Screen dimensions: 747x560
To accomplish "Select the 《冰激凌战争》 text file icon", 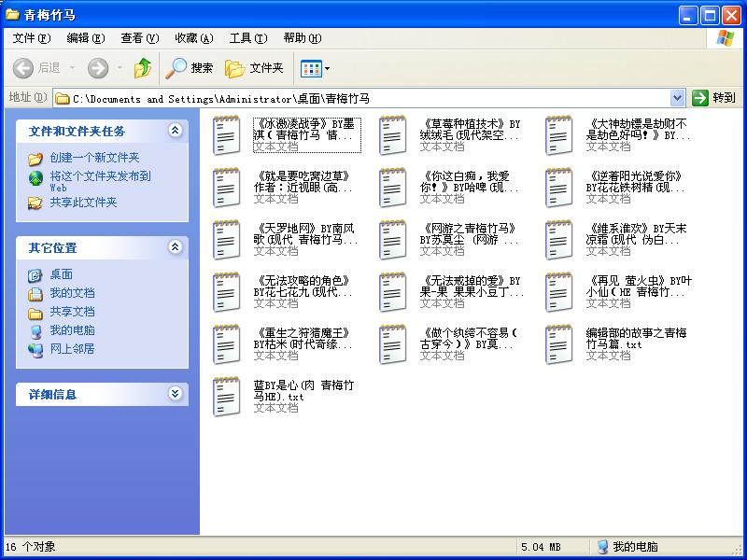I will coord(227,135).
